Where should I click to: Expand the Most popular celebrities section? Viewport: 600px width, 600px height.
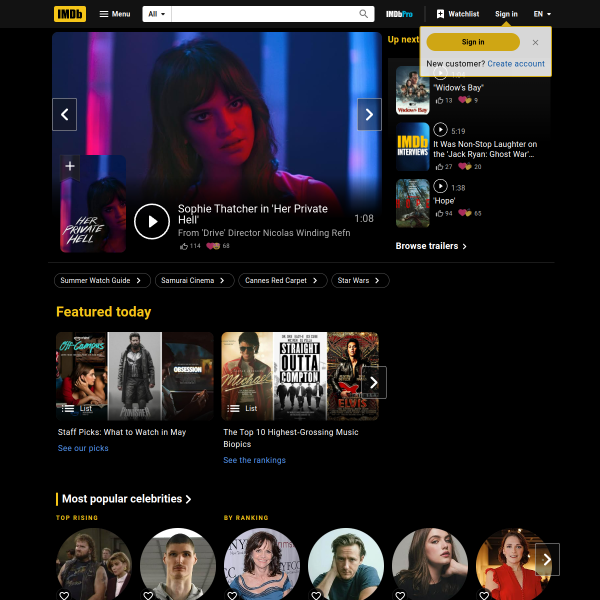pyautogui.click(x=126, y=499)
